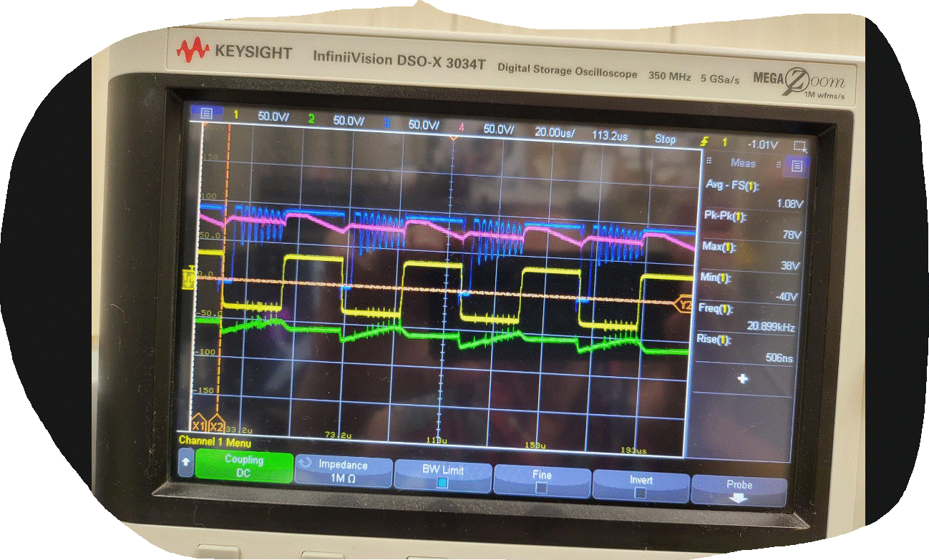Open the main menu icon at top-left

pyautogui.click(x=207, y=113)
